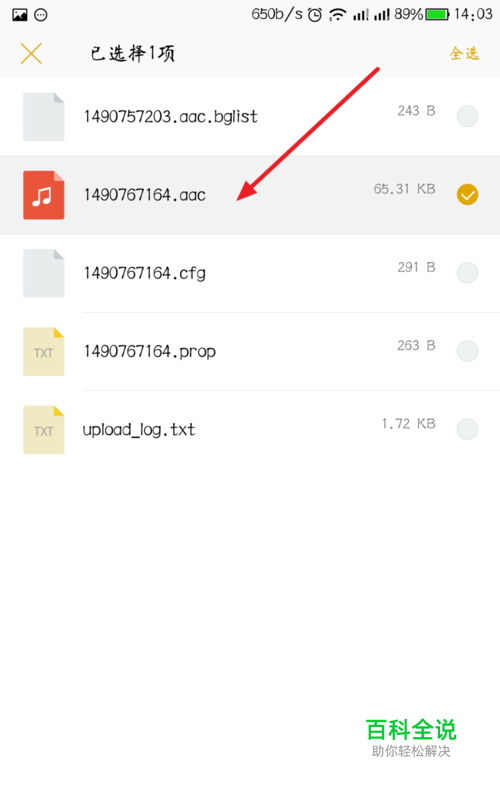
Task: Tap the Wi-Fi status icon
Action: 337,15
